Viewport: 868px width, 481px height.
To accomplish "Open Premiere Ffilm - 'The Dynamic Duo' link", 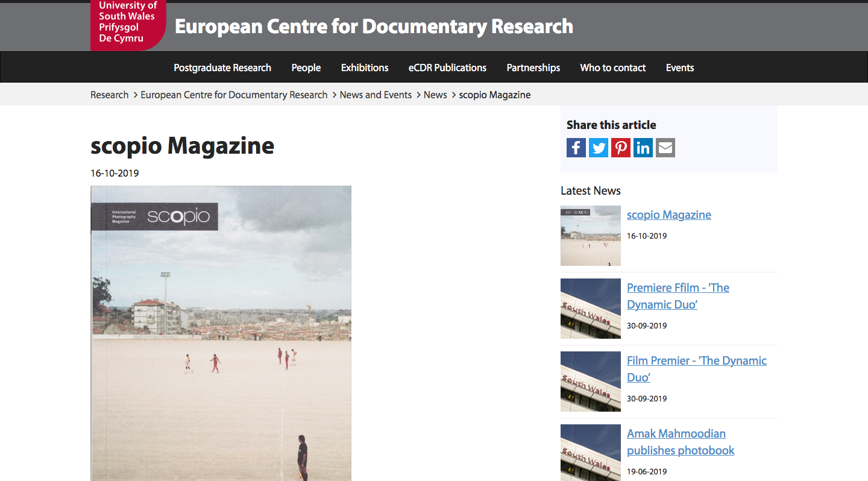I will [678, 296].
